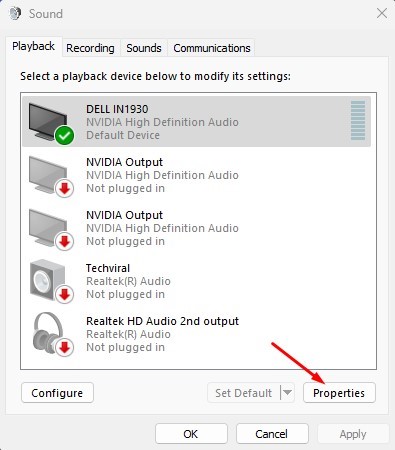
Task: Select the Techviral speaker icon
Action: point(47,280)
